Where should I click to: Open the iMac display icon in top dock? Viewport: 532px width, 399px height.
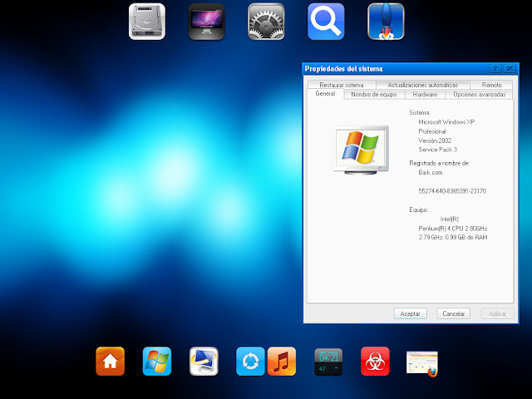click(207, 22)
